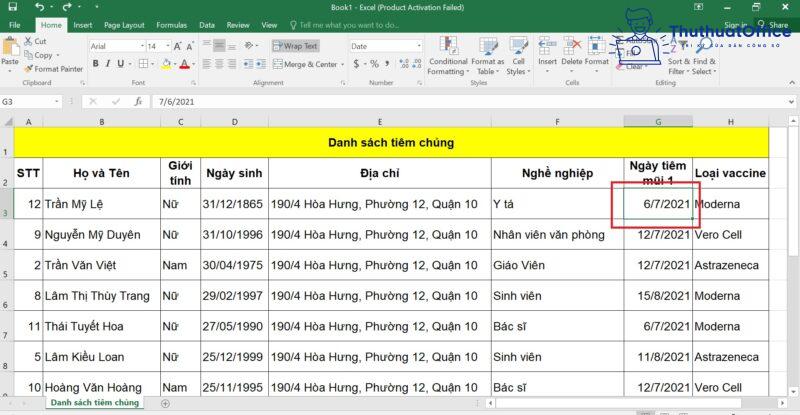Expand Merge & Center options arrow
The width and height of the screenshot is (800, 415).
[343, 64]
